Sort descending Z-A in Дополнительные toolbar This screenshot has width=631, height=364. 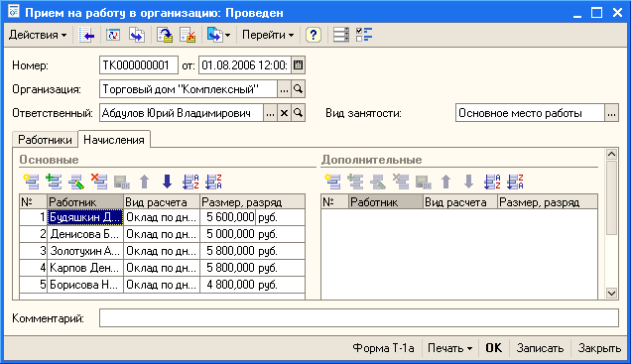pos(515,182)
